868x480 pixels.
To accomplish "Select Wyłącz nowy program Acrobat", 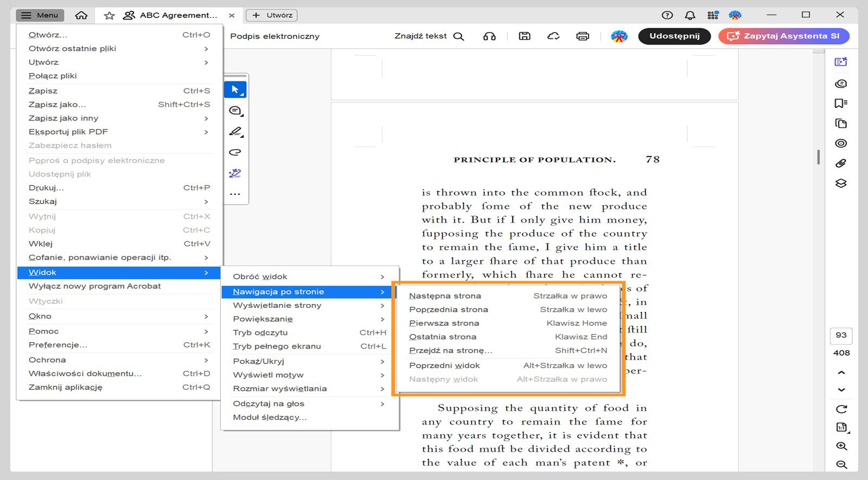I will (x=119, y=286).
